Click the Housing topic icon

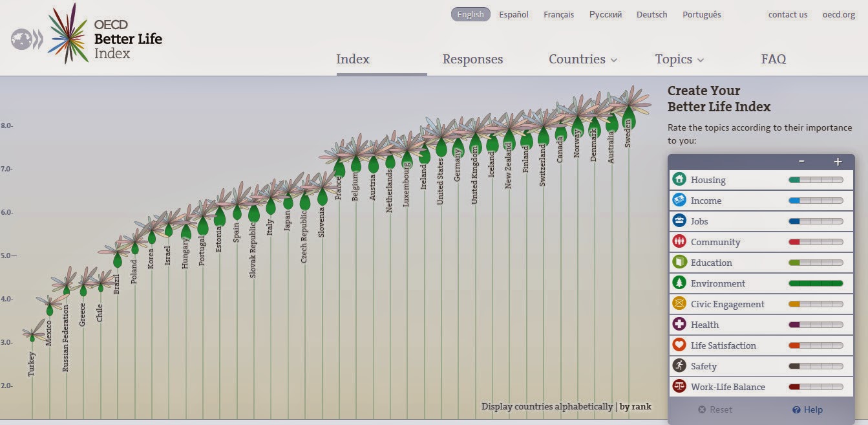[x=679, y=179]
